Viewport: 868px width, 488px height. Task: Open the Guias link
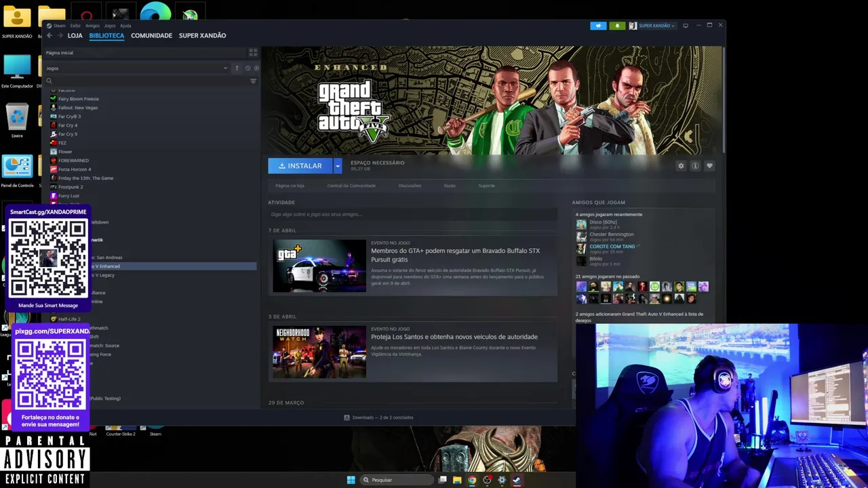tap(450, 186)
